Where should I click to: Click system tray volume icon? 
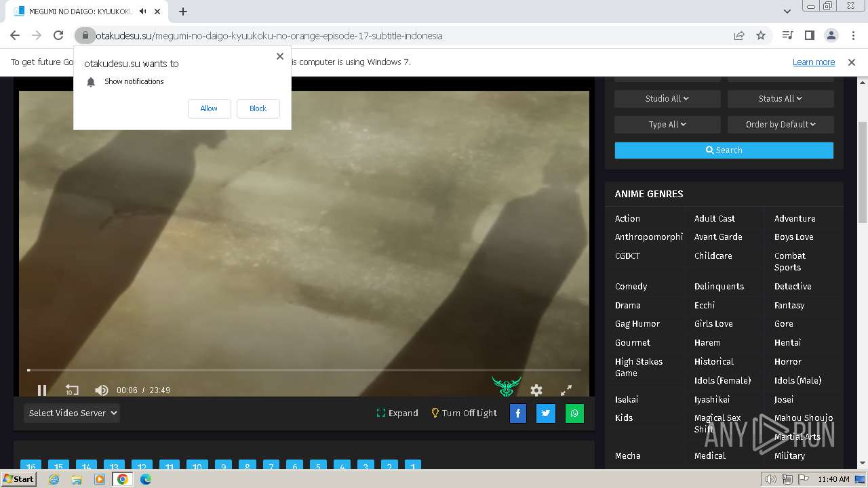point(770,479)
